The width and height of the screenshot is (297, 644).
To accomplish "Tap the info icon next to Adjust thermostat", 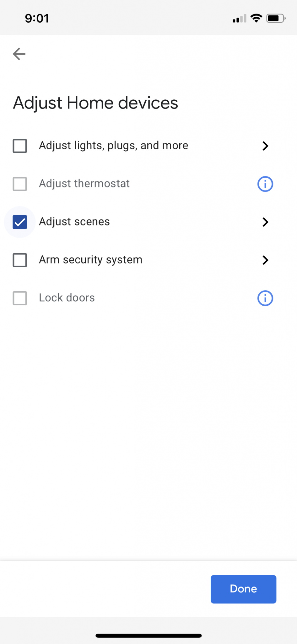I will (x=265, y=184).
